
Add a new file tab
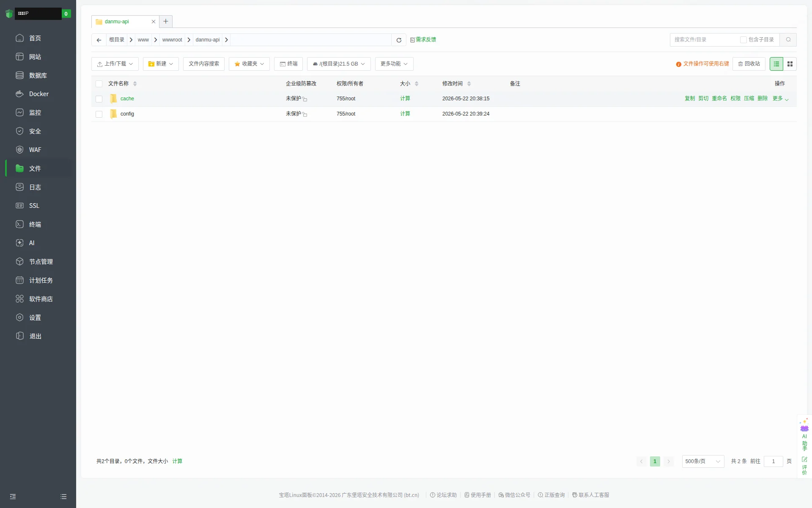click(166, 21)
